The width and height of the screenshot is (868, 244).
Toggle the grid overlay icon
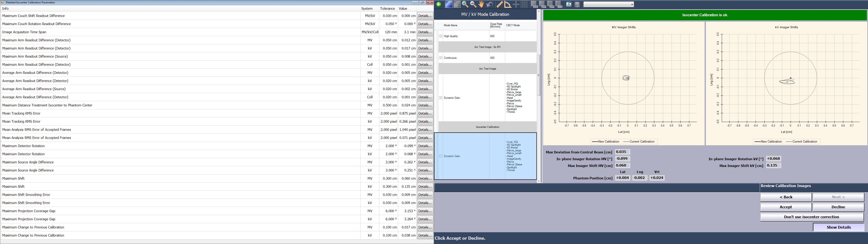tap(524, 4)
